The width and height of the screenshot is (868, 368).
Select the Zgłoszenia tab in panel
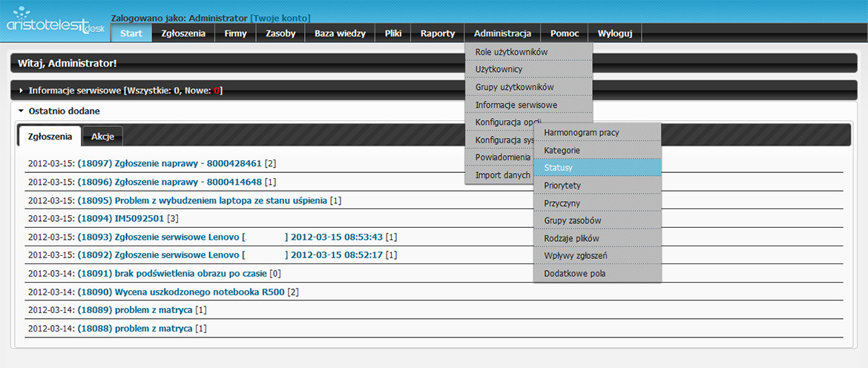(50, 137)
